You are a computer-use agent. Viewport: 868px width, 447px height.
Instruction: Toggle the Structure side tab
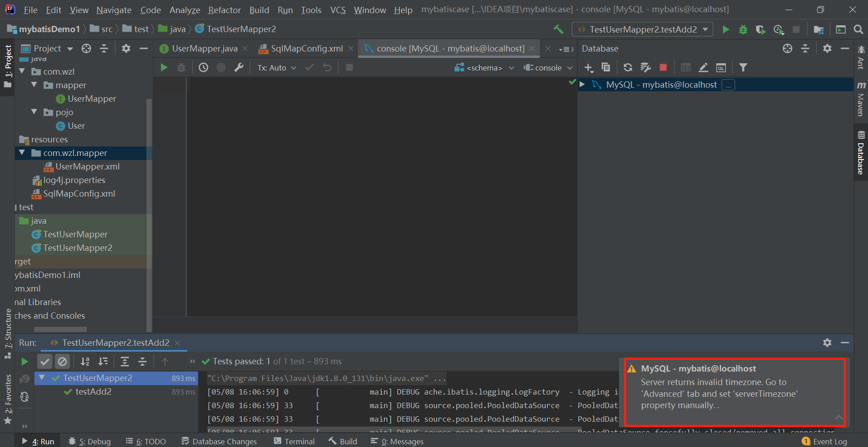click(8, 334)
